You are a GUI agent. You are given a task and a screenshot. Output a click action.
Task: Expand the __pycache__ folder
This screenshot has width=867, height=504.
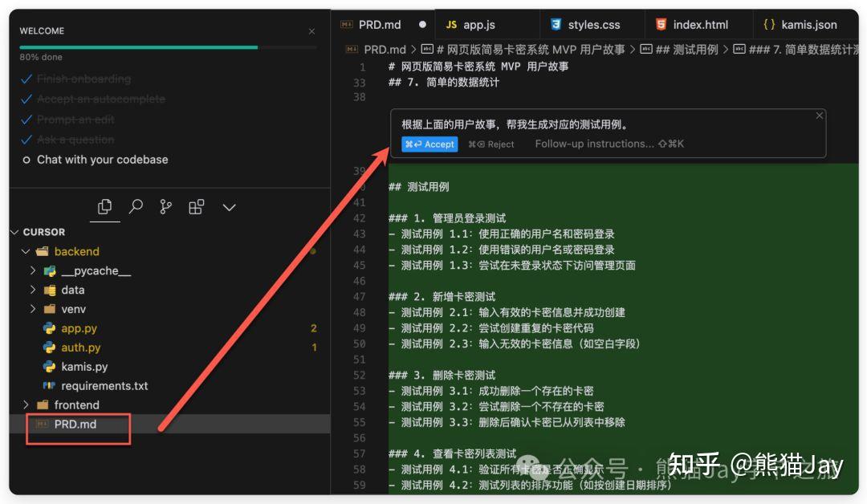tap(31, 270)
